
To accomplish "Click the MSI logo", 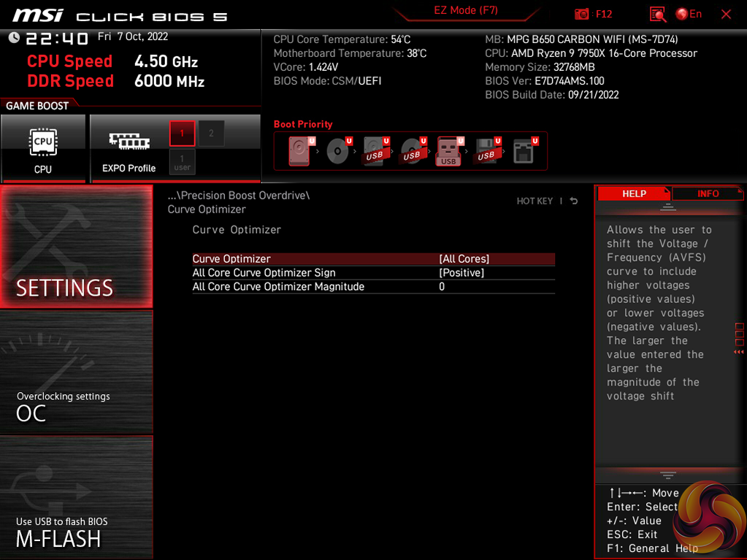I will 38,15.
